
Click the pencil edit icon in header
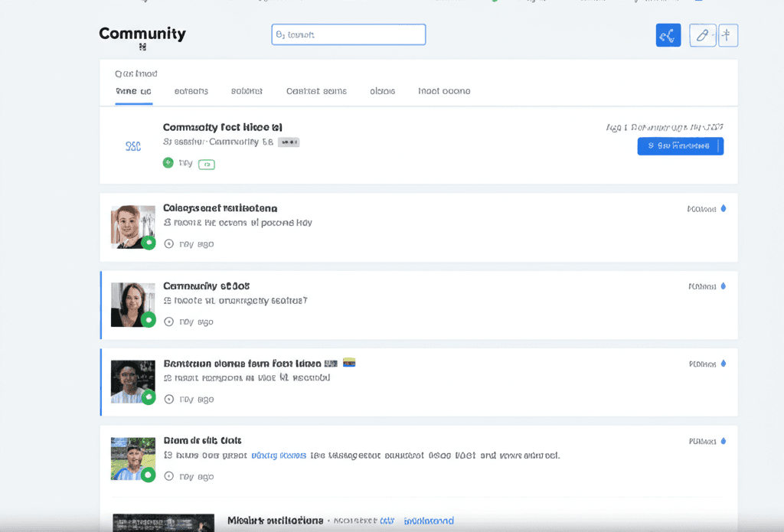(x=702, y=35)
